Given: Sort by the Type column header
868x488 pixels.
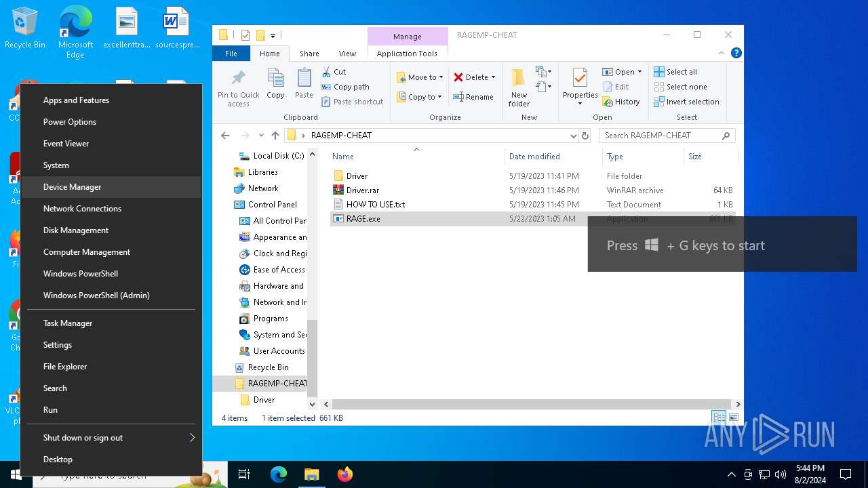Looking at the screenshot, I should (643, 156).
